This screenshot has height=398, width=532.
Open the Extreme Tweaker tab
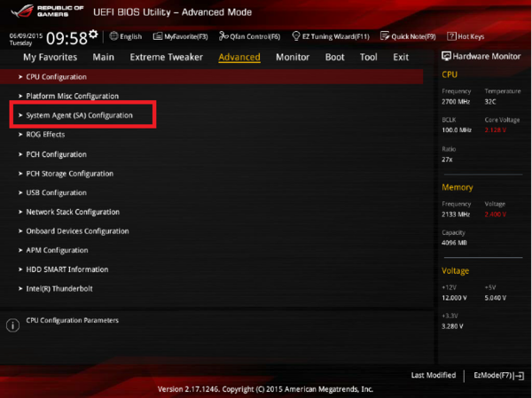[x=167, y=57]
